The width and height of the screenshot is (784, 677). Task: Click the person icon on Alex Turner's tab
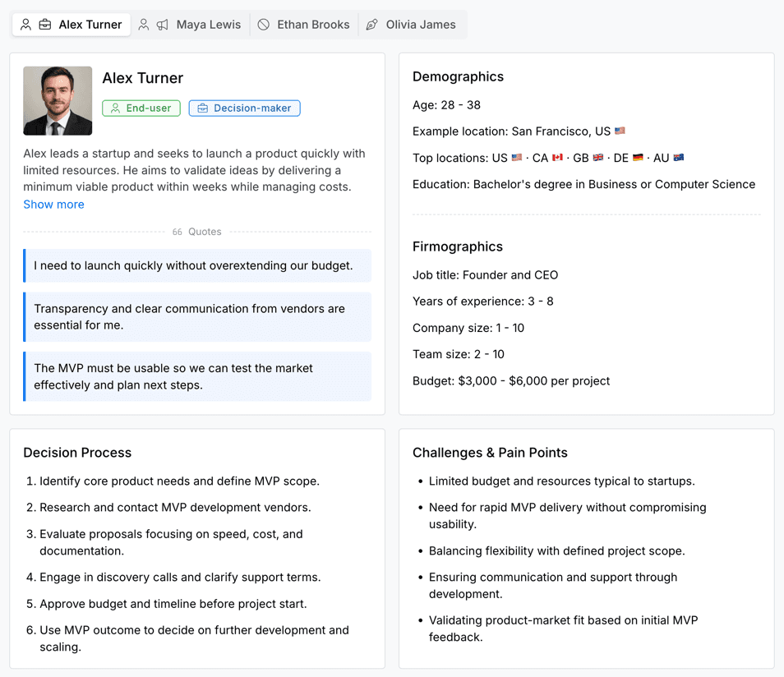[25, 25]
